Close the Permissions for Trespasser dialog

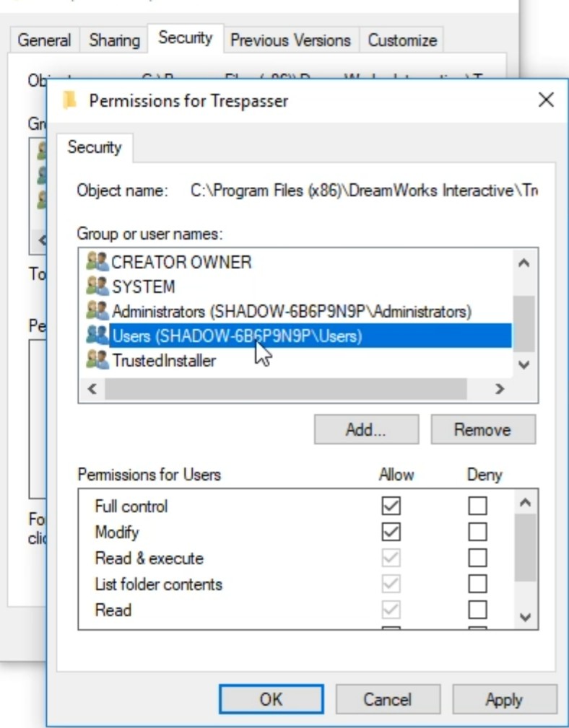(x=547, y=100)
